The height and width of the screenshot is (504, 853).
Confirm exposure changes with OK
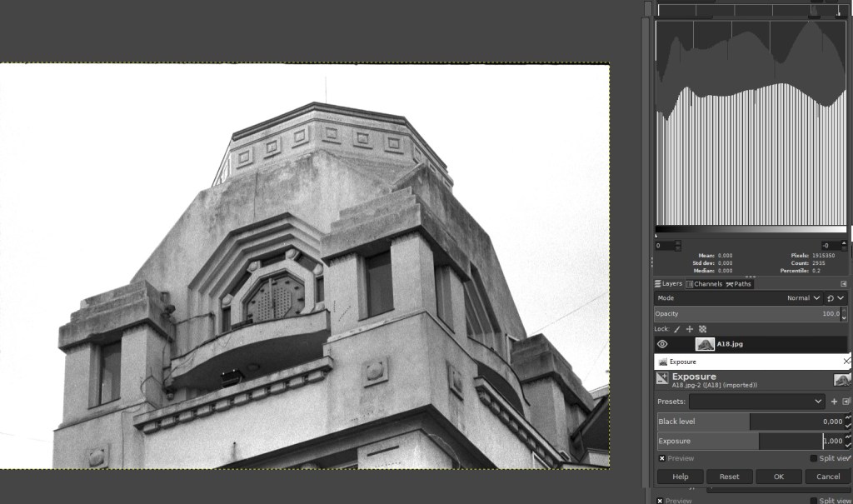pyautogui.click(x=778, y=477)
